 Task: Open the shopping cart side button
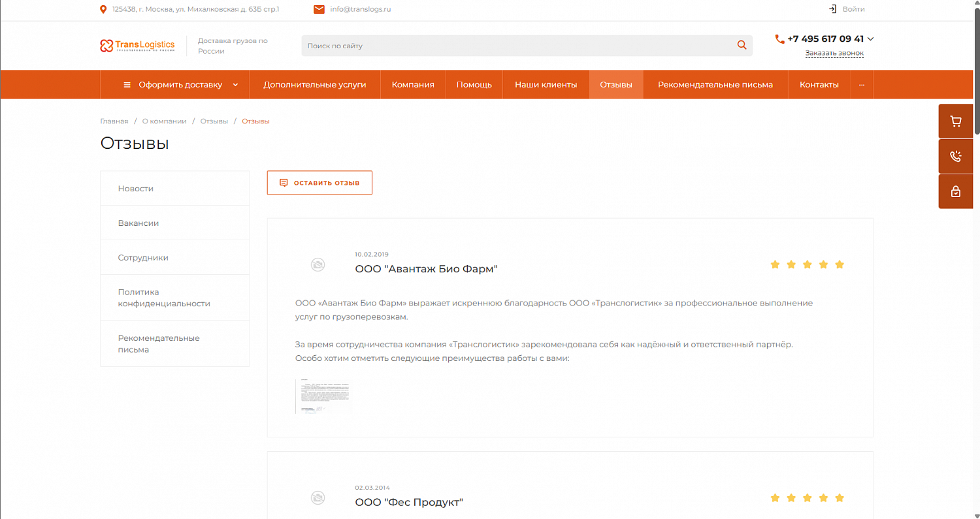coord(956,121)
